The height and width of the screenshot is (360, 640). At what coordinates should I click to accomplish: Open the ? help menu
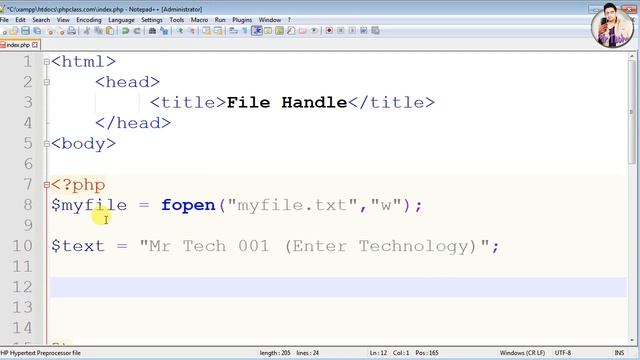point(289,20)
